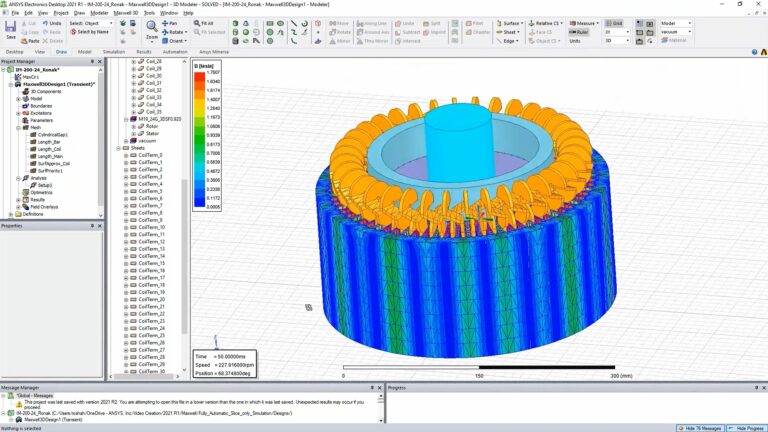Image resolution: width=768 pixels, height=432 pixels.
Task: Click the Undo button
Action: pos(52,23)
